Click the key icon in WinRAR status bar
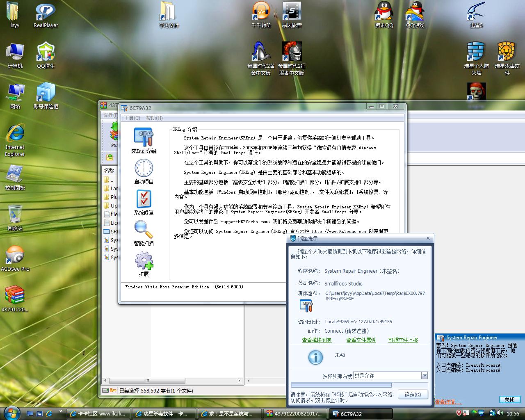This screenshot has height=420, width=525. coord(113,391)
